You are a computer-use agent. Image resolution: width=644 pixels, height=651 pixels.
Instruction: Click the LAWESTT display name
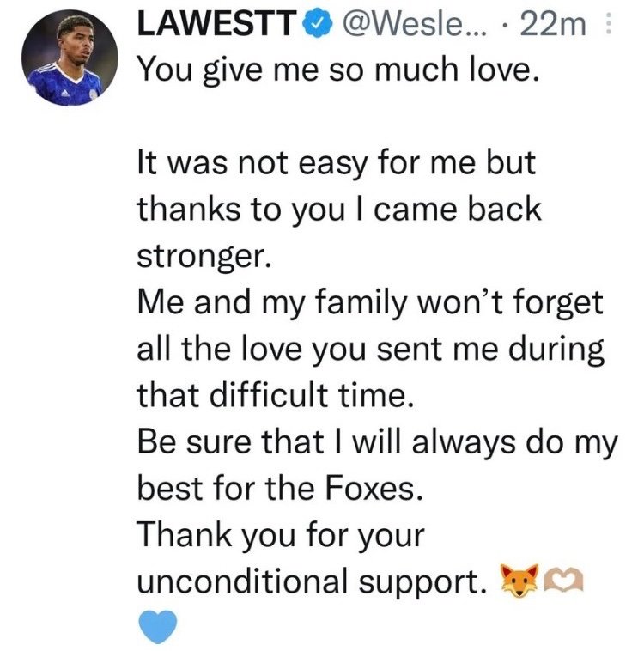pos(216,24)
